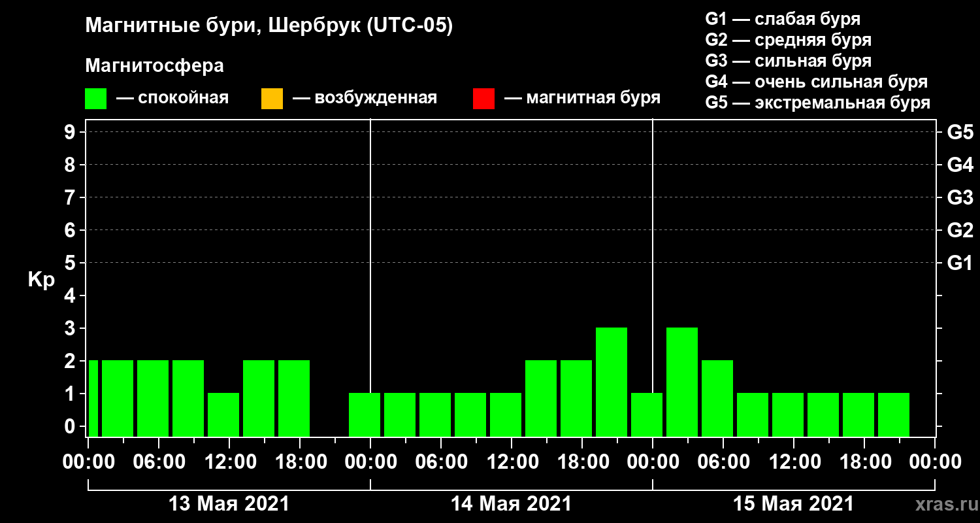Select the legend line 'G5 — экстремальная буря'

click(x=817, y=103)
